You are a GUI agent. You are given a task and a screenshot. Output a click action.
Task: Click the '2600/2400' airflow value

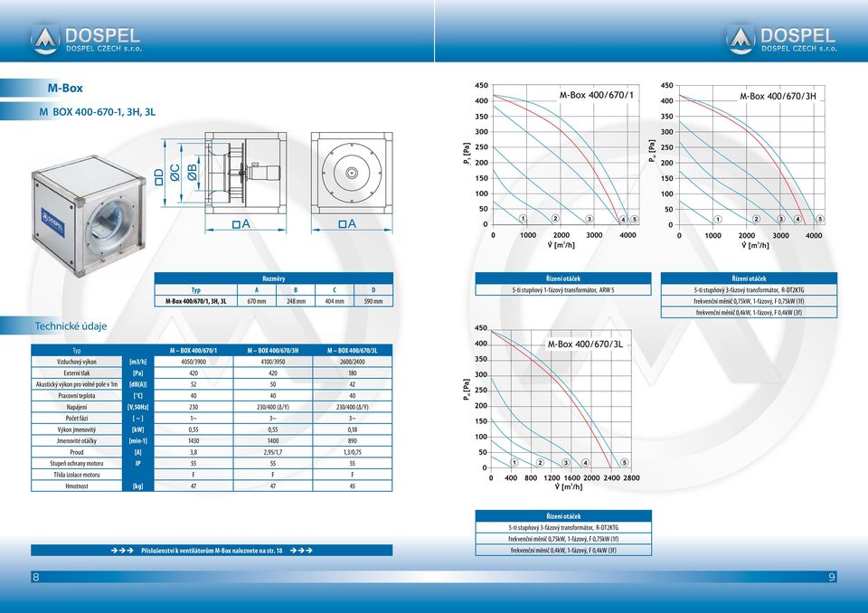click(x=353, y=362)
